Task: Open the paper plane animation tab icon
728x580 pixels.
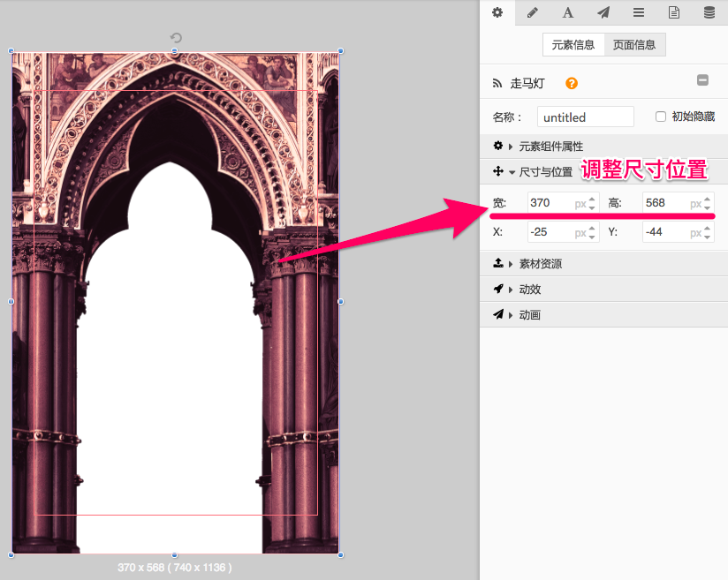Action: point(603,12)
